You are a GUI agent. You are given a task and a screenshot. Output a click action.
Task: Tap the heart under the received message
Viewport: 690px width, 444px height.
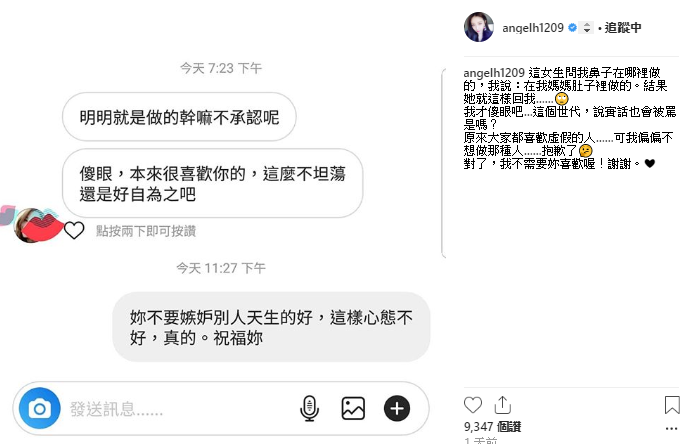[x=74, y=230]
